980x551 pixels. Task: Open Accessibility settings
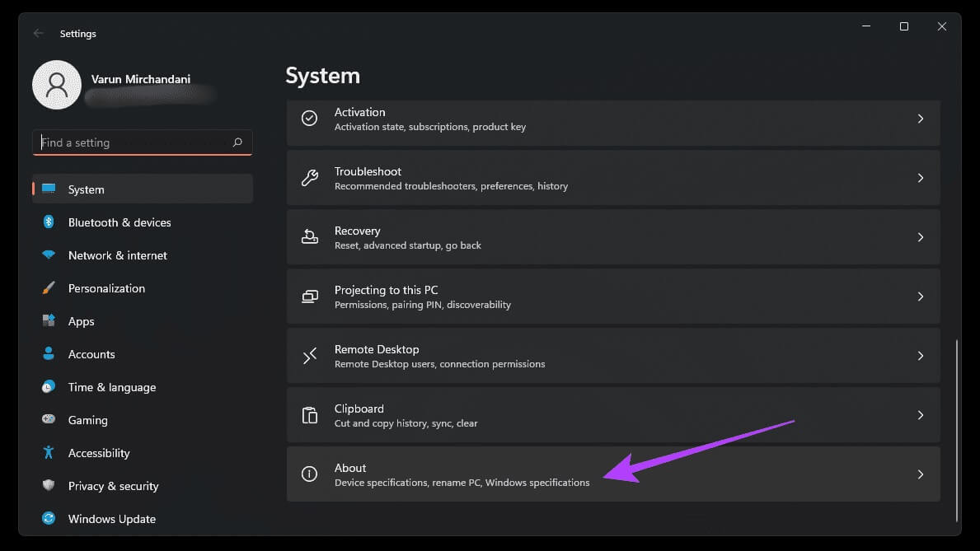[143, 452]
